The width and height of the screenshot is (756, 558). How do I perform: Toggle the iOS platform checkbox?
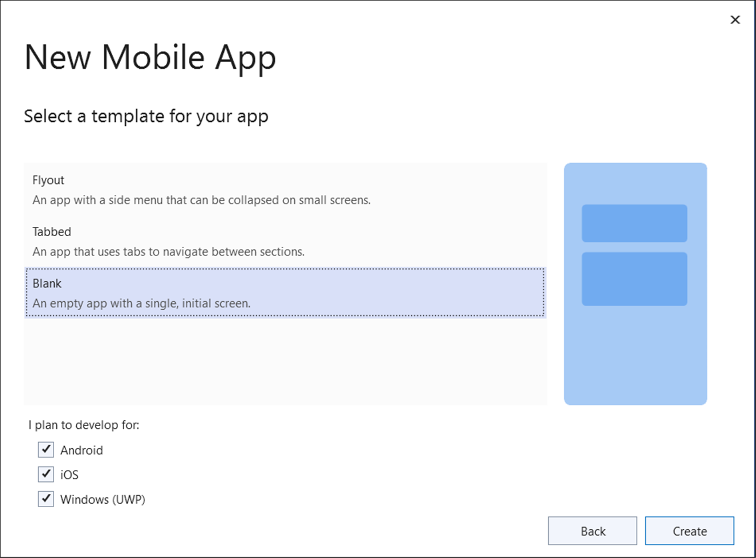click(46, 475)
